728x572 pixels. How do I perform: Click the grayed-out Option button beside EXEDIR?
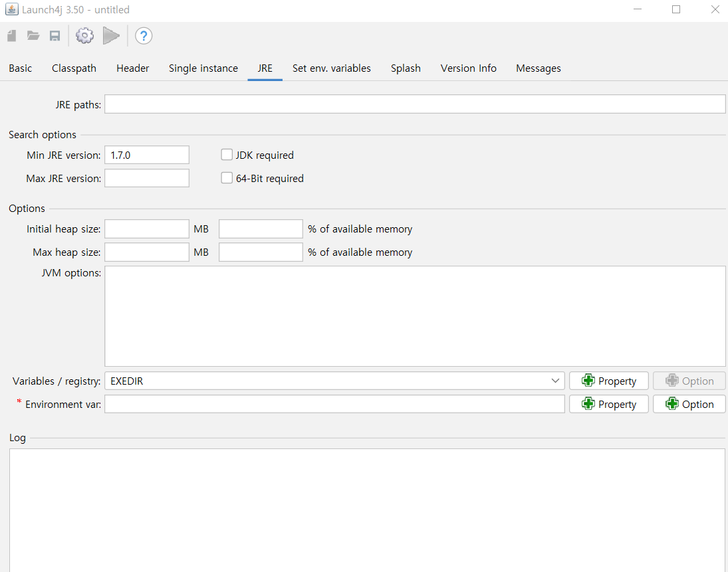coord(689,381)
